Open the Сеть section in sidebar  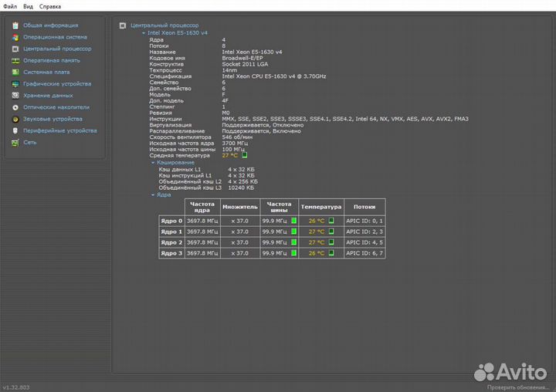(x=30, y=142)
